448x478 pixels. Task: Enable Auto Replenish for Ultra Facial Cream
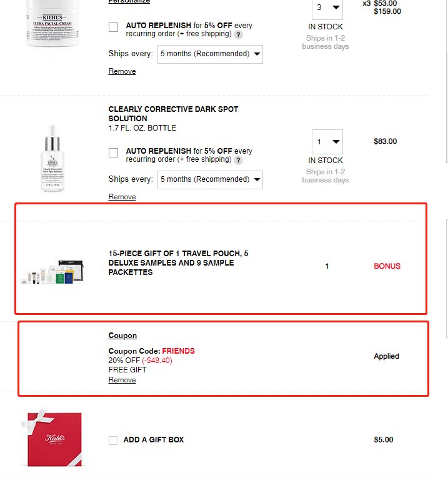point(113,27)
